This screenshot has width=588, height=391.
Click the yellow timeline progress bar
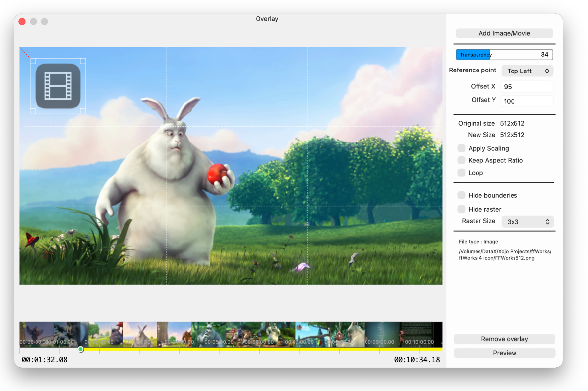(262, 349)
